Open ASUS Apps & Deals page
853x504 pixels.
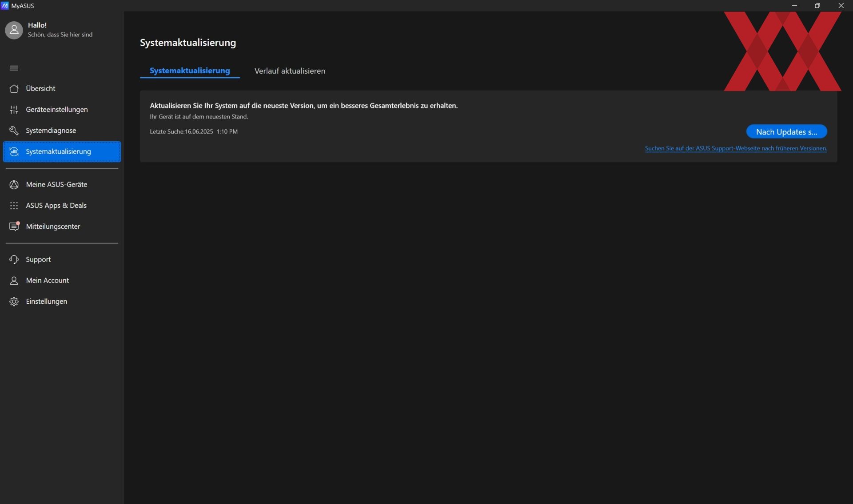[x=62, y=206]
